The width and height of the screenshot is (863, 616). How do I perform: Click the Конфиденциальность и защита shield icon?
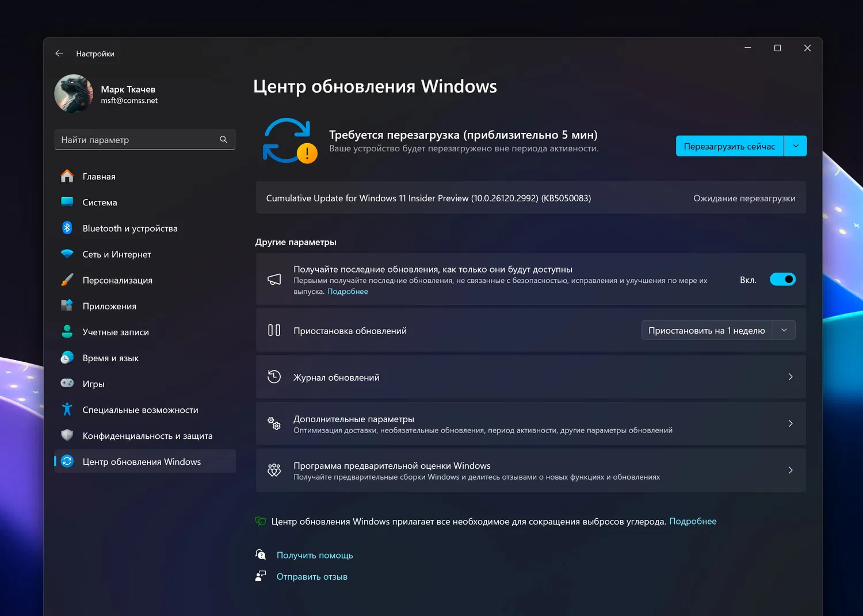coord(67,435)
